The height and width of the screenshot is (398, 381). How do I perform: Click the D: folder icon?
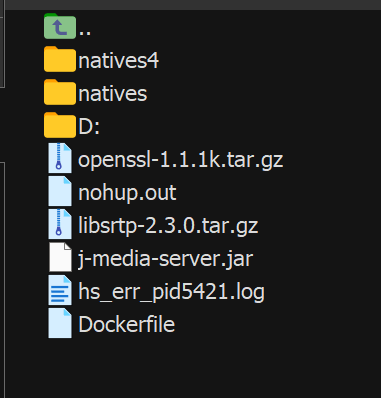click(x=60, y=125)
